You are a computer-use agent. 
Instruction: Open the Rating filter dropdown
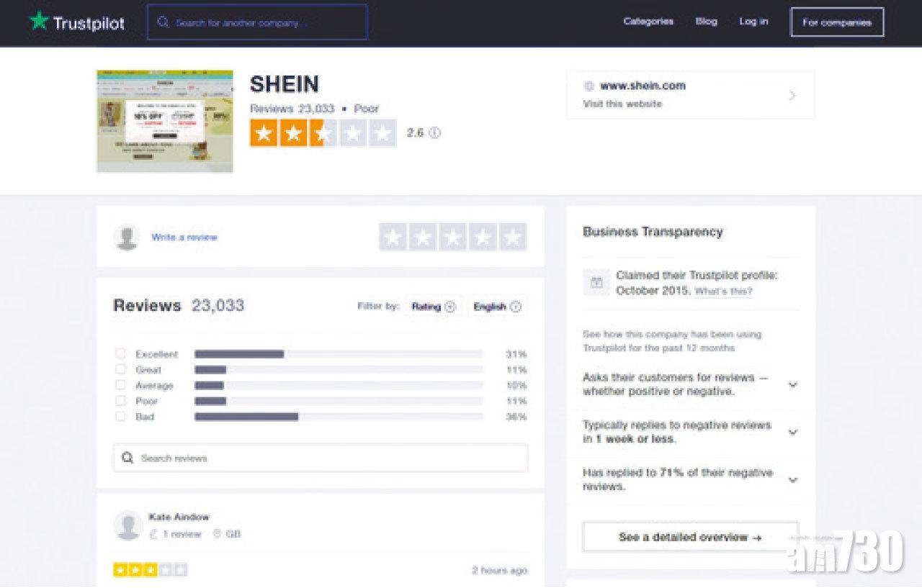point(434,307)
